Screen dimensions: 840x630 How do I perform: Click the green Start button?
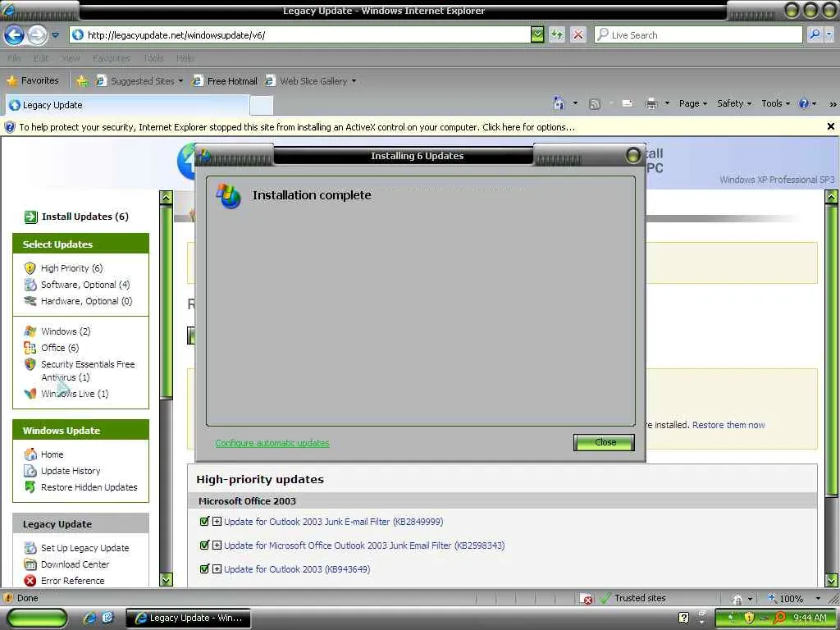tap(36, 618)
